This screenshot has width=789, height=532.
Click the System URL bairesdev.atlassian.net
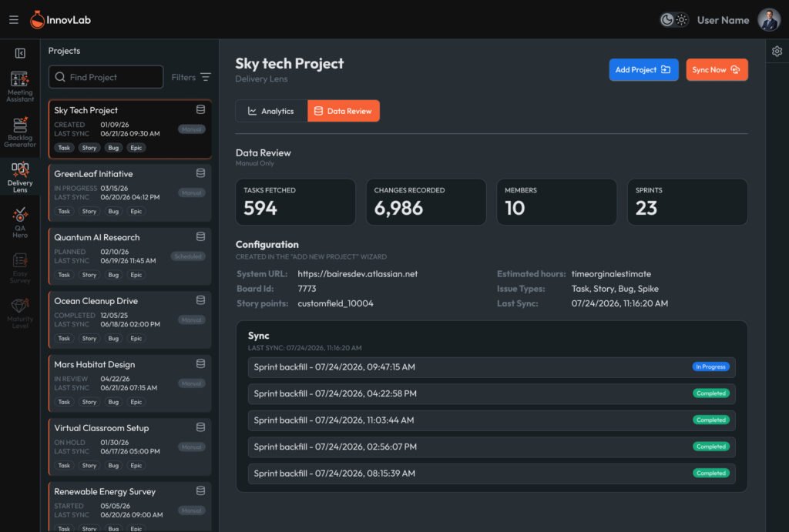pos(358,274)
